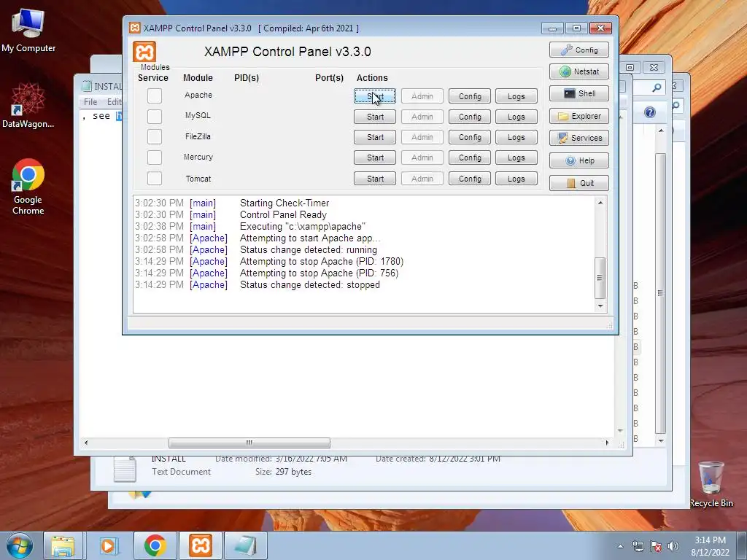This screenshot has width=747, height=560.
Task: View MySQL Logs
Action: [x=516, y=117]
